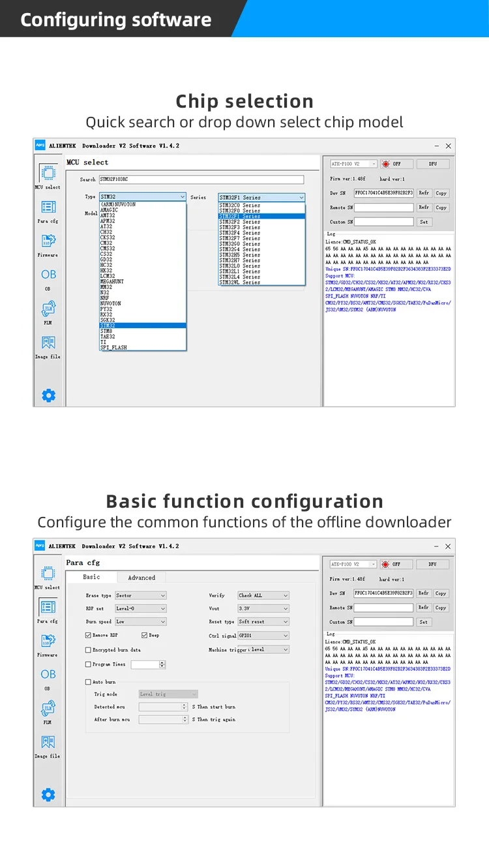Click ALIENTEK app logo in the lower window title
This screenshot has height=868, width=489.
[40, 546]
